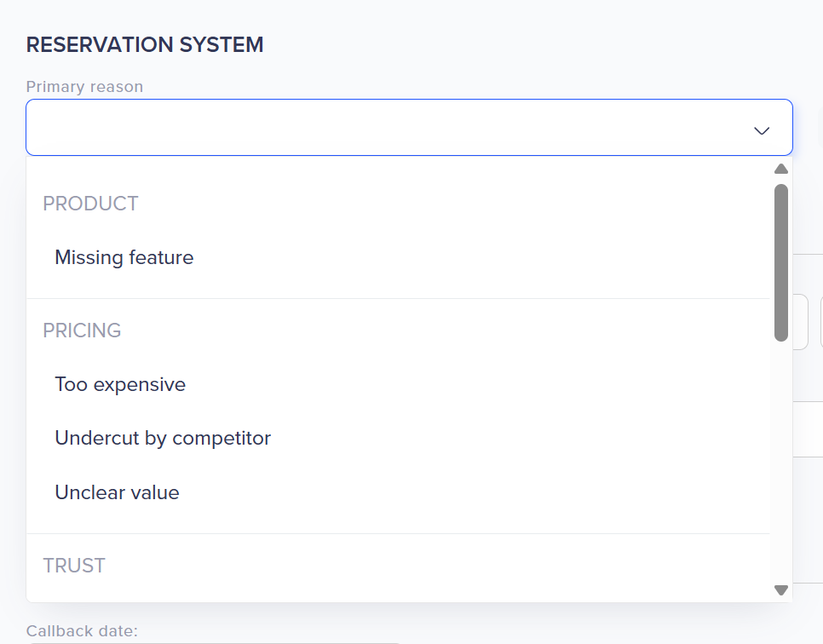
Task: Click the partially hidden box right of the list
Action: point(800,322)
